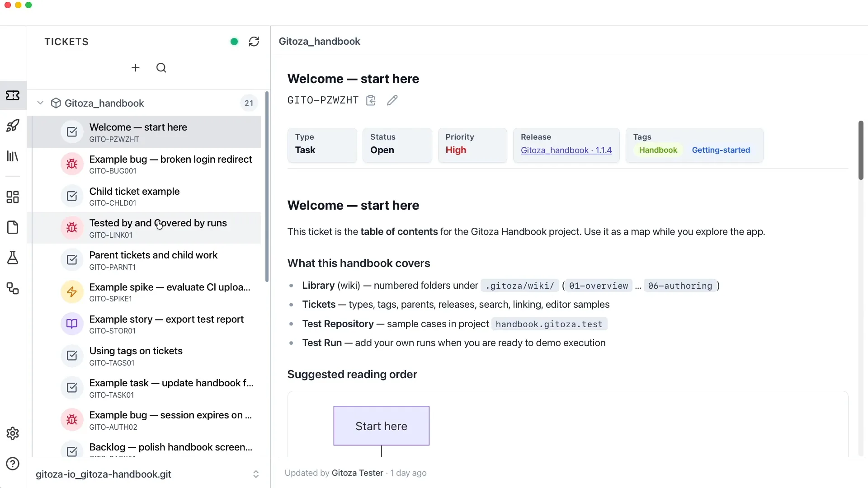The image size is (868, 488).
Task: Click task icon of Child ticket example
Action: click(72, 196)
